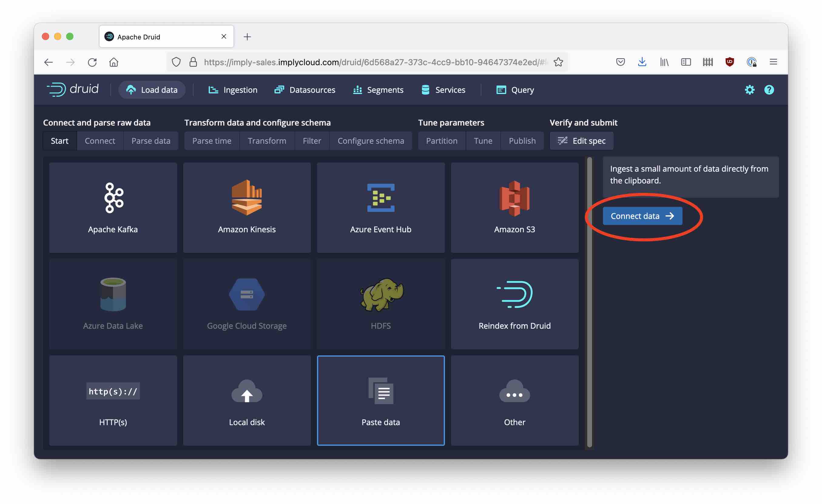Select the Local disk upload tile
The image size is (822, 504).
click(x=247, y=400)
